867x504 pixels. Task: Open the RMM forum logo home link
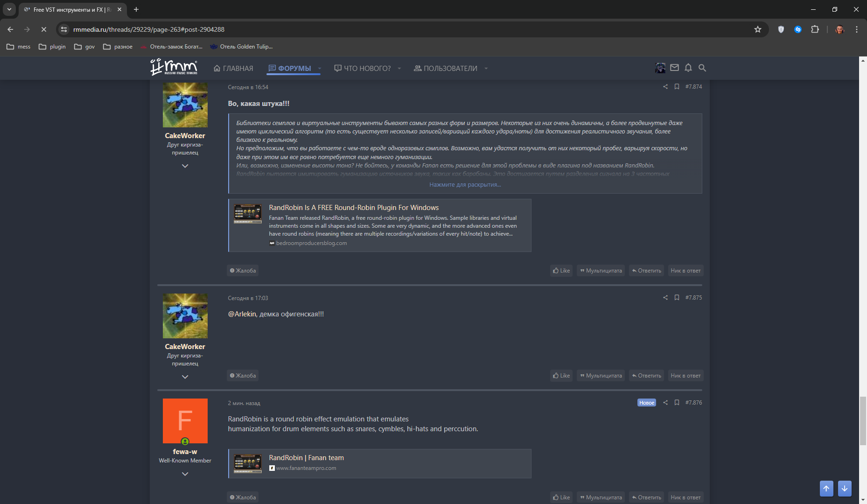coord(174,67)
